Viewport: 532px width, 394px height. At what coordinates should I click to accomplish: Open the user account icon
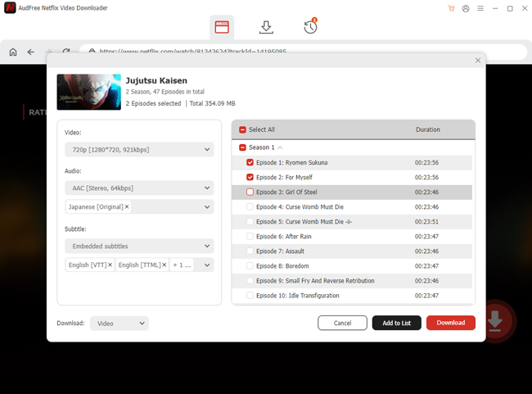tap(466, 8)
